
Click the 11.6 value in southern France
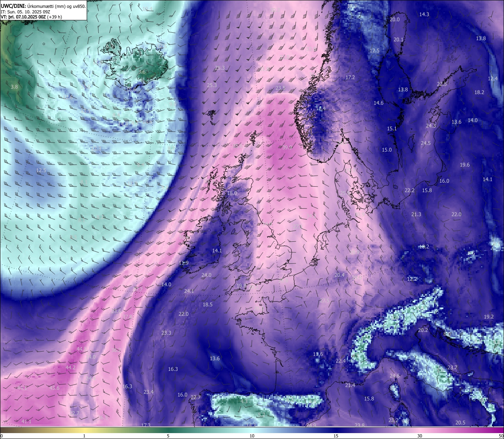tap(318, 354)
